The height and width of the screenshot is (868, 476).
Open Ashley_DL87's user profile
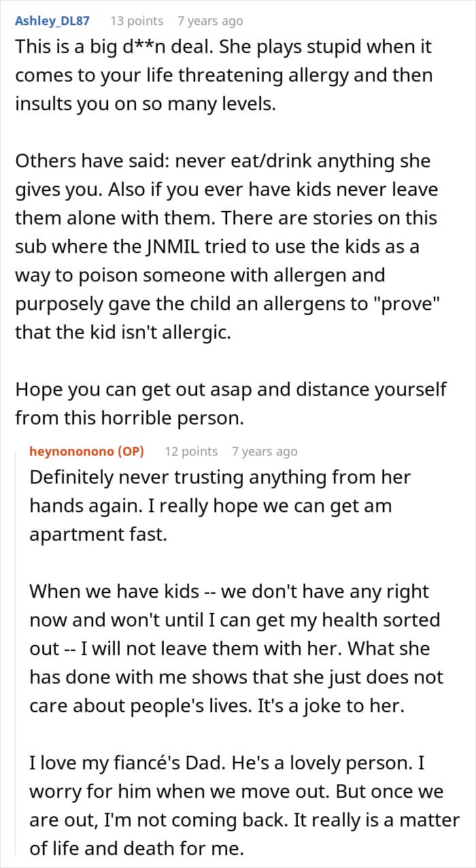coord(52,21)
